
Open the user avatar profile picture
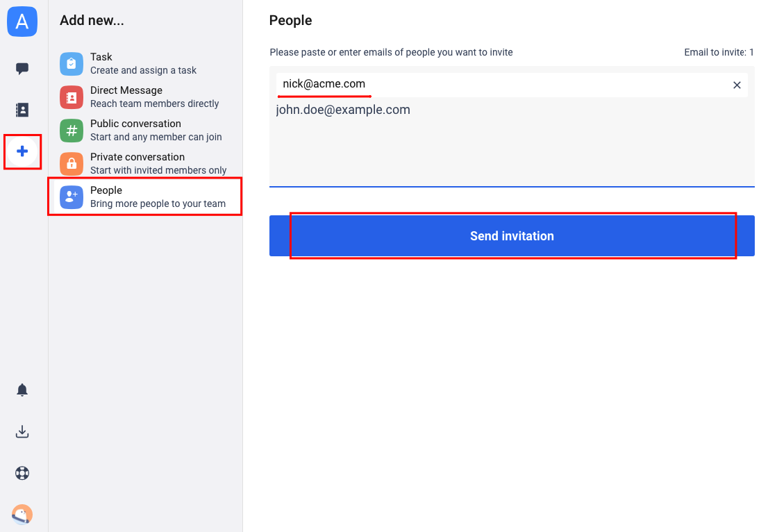coord(22,514)
